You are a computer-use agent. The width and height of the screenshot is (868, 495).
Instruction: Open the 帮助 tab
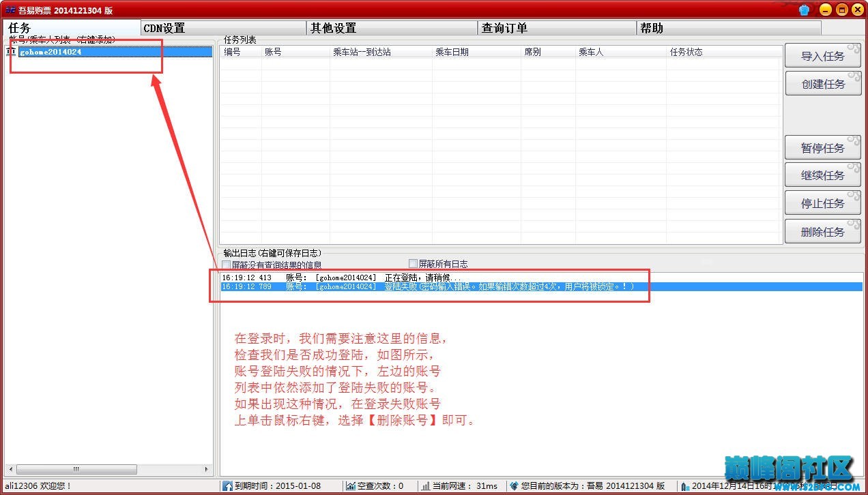729,28
